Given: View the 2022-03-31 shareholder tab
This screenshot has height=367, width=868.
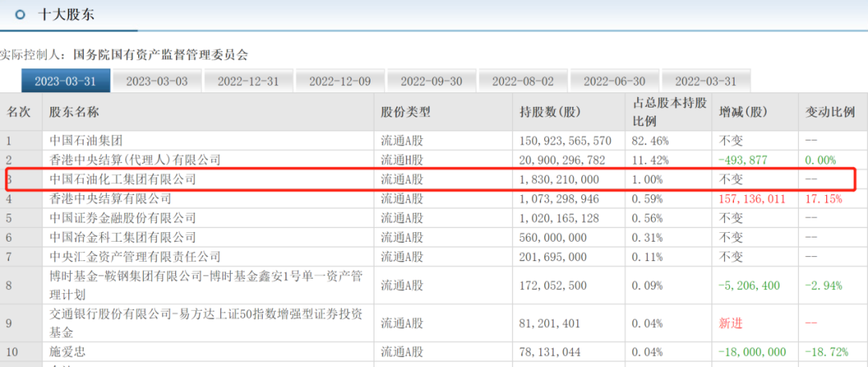Looking at the screenshot, I should (706, 81).
